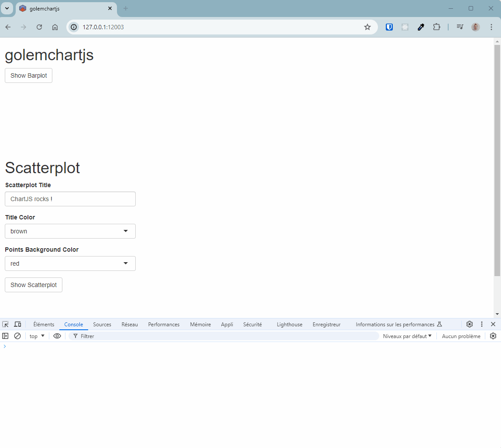Clear the console with the ban icon
Screen dimensions: 501x448
[17, 336]
